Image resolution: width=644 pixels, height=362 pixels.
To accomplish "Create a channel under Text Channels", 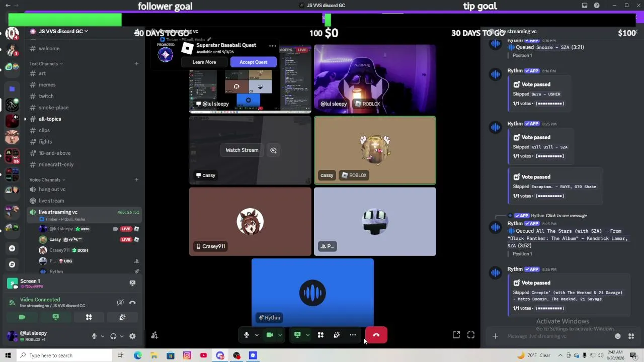I will tap(136, 64).
